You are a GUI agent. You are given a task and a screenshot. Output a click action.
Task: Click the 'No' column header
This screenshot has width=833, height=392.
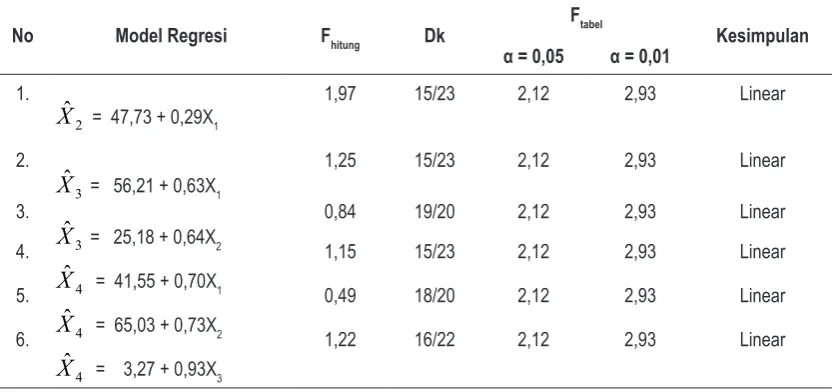22,36
